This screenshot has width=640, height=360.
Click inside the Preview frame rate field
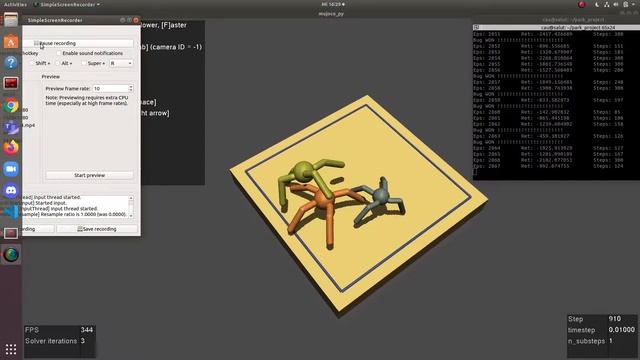click(x=110, y=89)
